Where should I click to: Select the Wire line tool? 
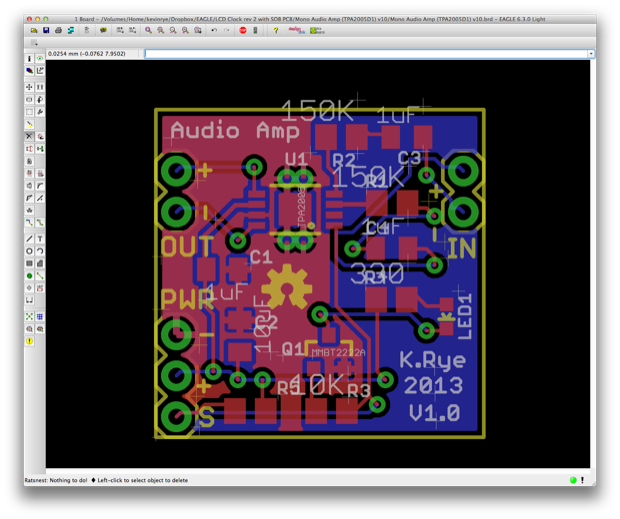point(29,239)
